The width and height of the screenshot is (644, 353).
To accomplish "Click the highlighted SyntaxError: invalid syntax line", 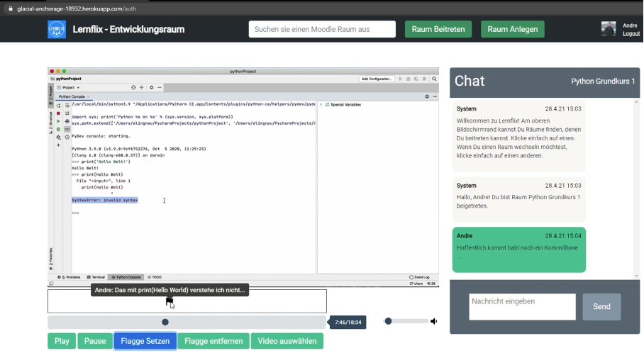I will tap(105, 200).
